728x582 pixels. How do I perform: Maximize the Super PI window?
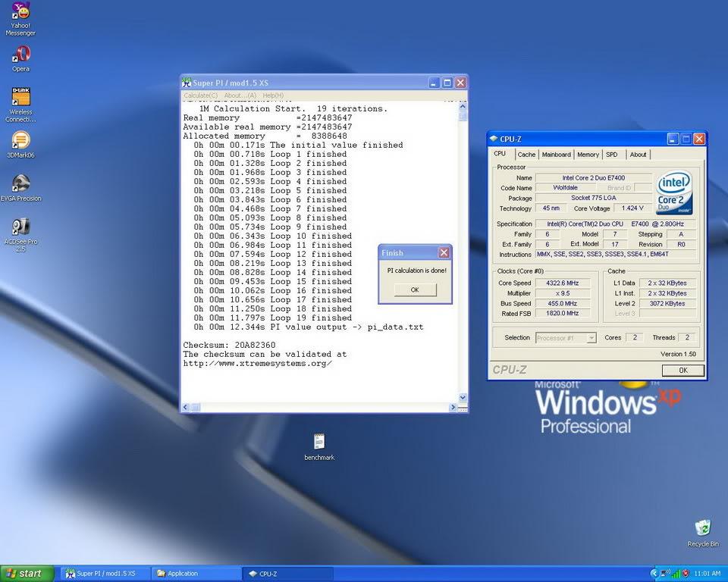tap(447, 83)
